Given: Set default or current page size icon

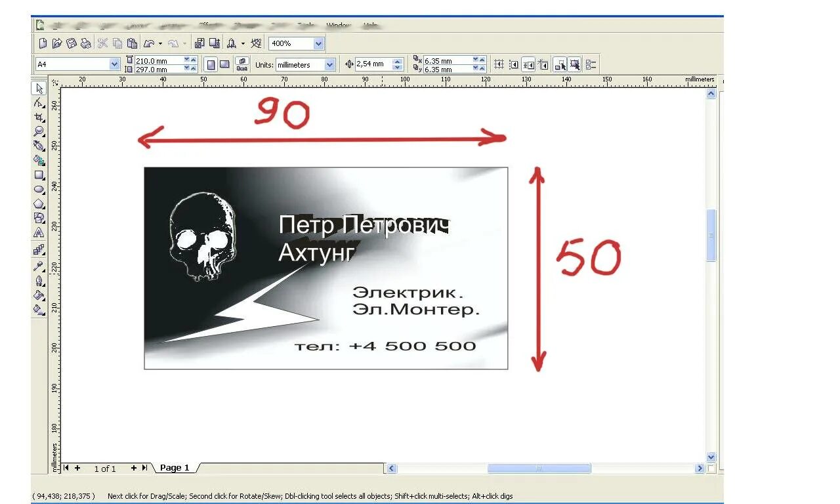Looking at the screenshot, I should [x=242, y=64].
